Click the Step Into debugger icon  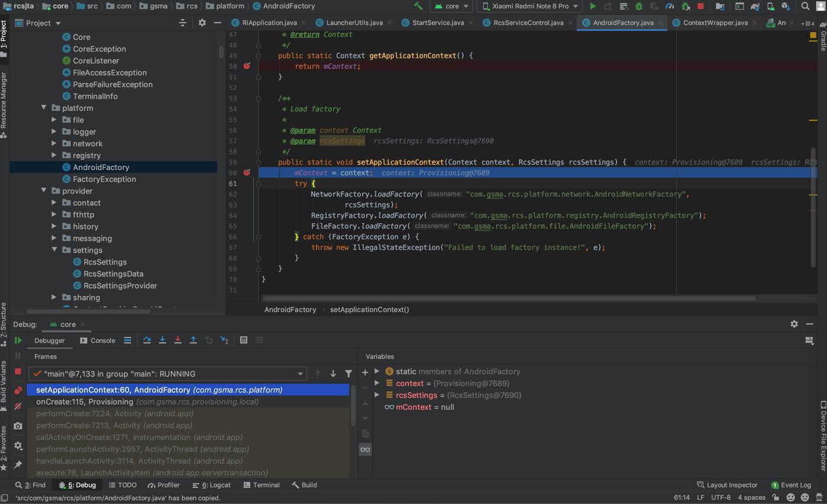(x=162, y=340)
